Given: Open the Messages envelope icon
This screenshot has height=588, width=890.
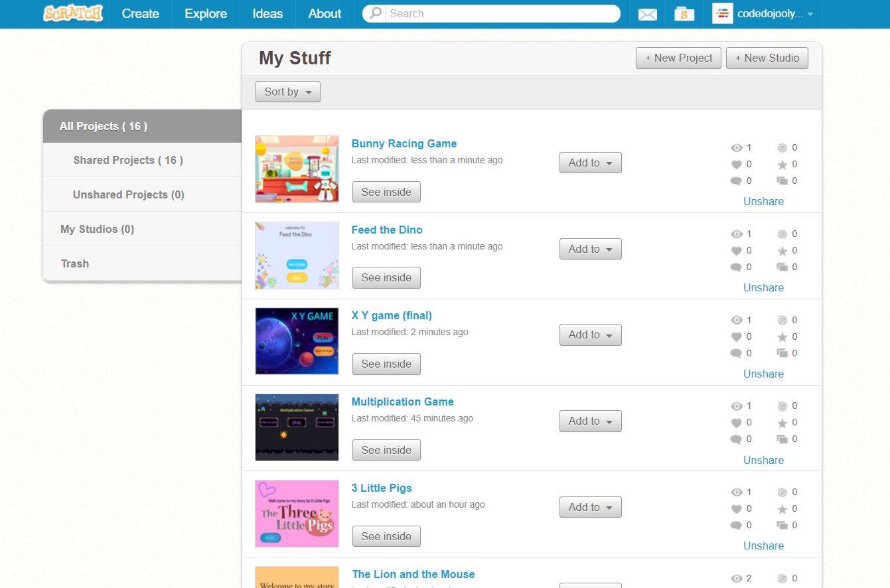Looking at the screenshot, I should [647, 14].
